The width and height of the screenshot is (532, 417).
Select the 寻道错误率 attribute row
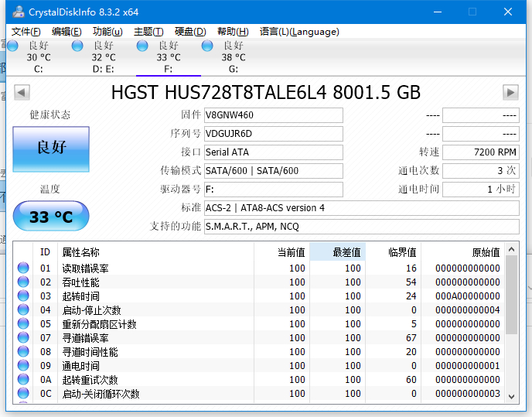[259, 337]
